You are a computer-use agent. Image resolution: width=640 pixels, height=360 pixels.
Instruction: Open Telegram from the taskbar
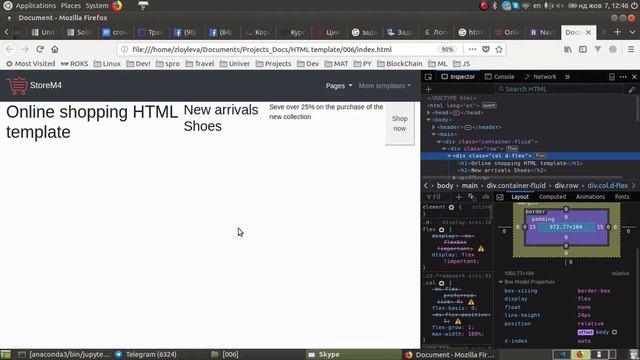[146, 354]
